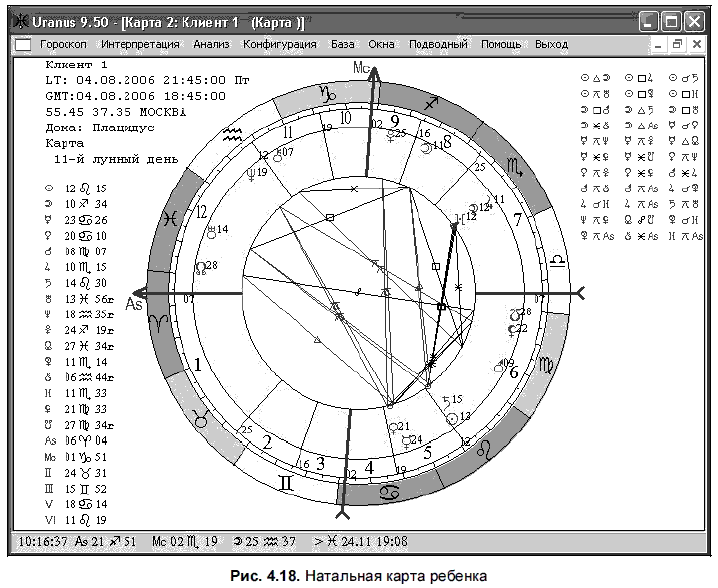Open the Окна menu
Viewport: 718px width, 588px height.
coord(381,44)
